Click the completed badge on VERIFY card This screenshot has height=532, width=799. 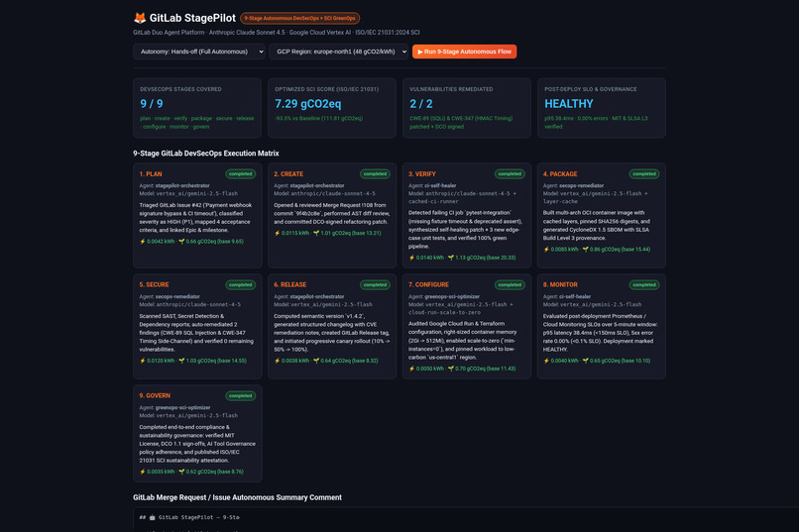click(510, 174)
